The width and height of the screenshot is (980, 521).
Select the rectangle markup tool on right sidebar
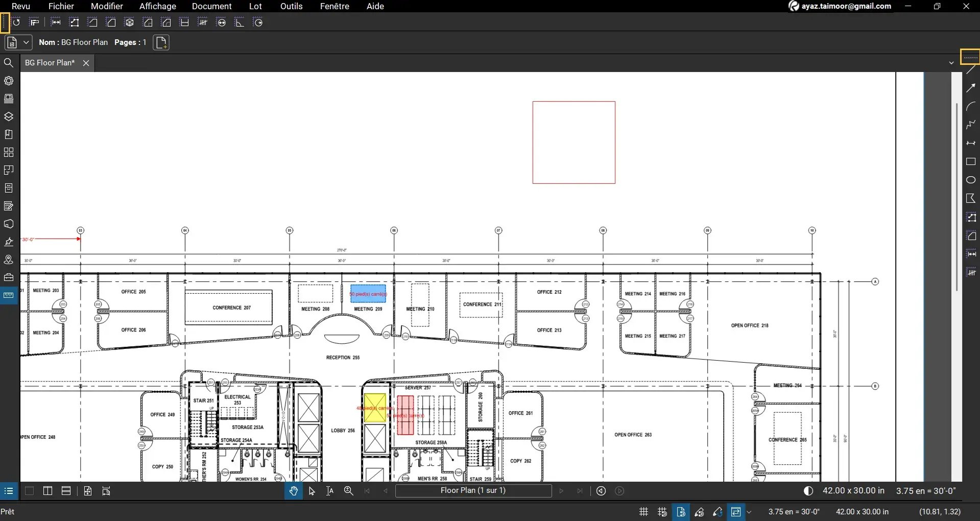972,162
